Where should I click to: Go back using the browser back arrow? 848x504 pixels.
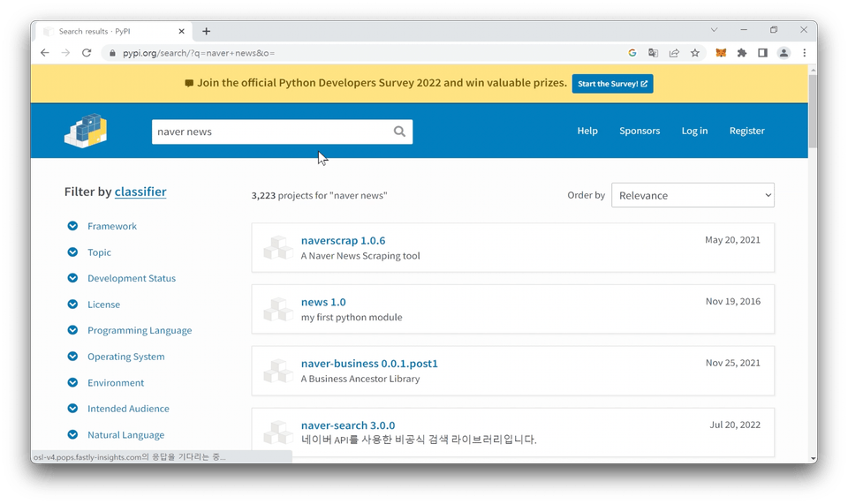pos(45,53)
